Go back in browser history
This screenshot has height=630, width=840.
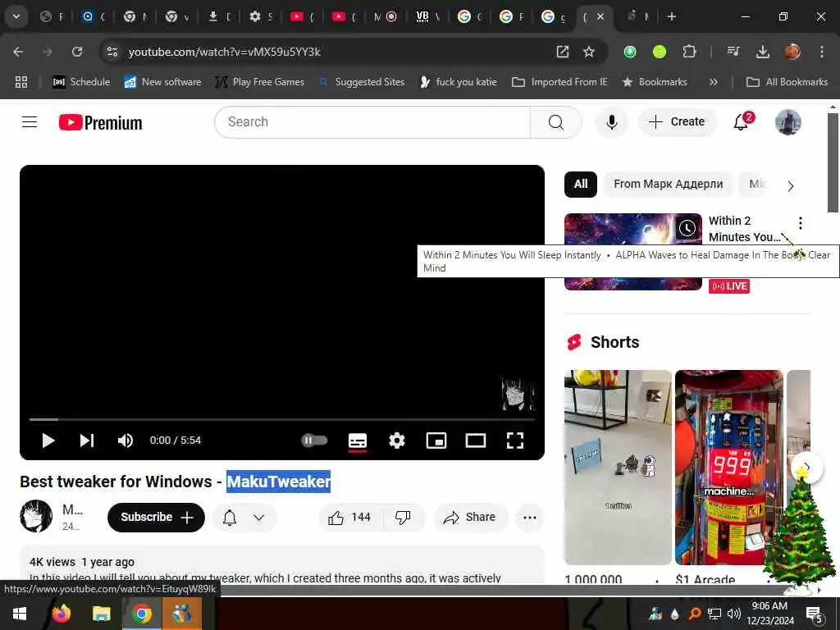pos(18,52)
